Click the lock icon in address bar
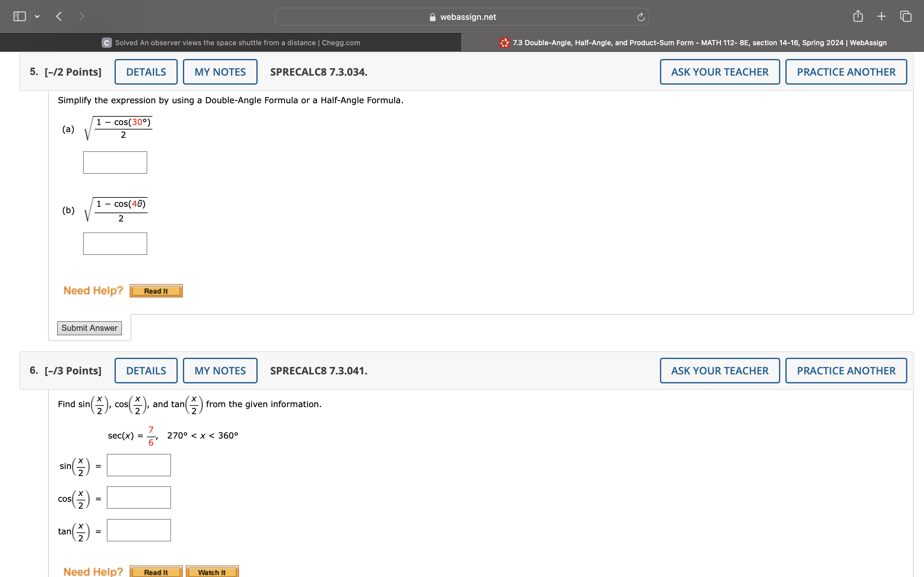924x577 pixels. pyautogui.click(x=432, y=17)
